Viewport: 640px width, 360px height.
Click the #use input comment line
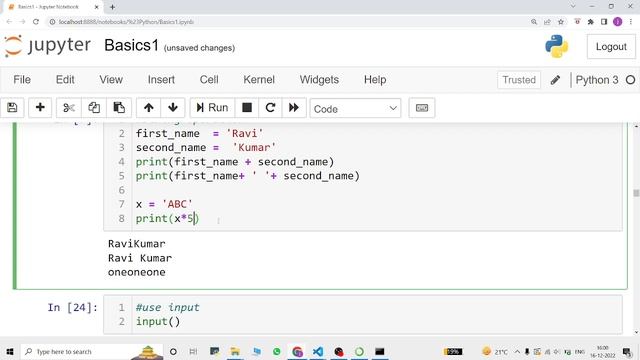[168, 307]
